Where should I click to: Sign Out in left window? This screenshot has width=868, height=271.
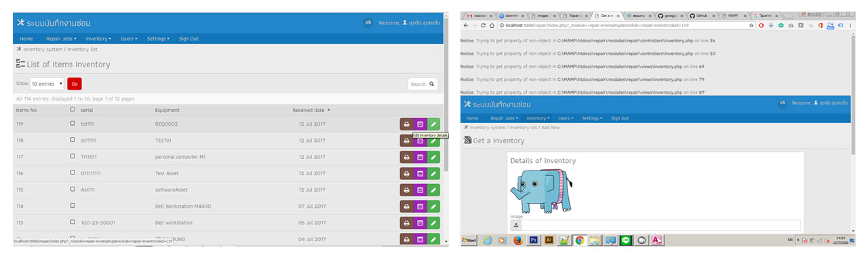click(189, 39)
